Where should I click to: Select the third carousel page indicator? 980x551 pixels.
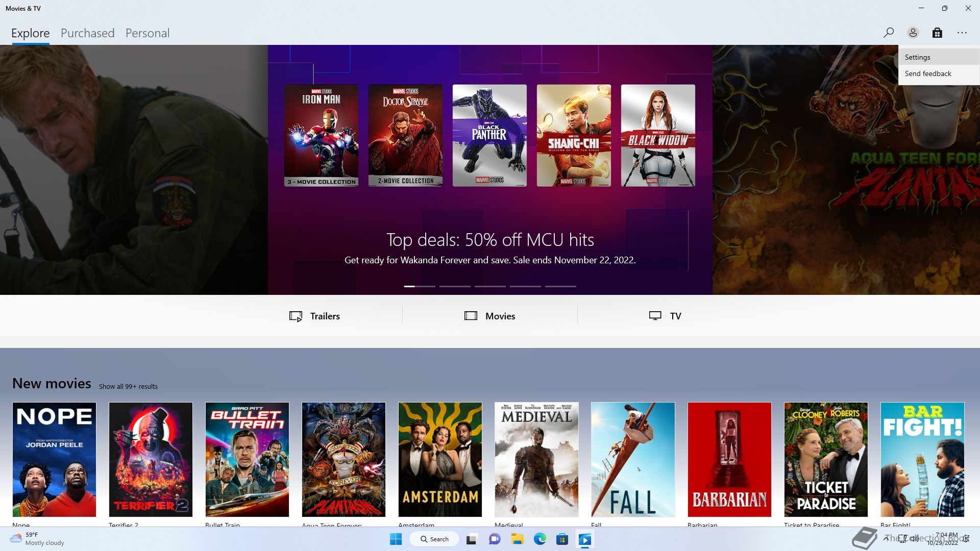[490, 286]
